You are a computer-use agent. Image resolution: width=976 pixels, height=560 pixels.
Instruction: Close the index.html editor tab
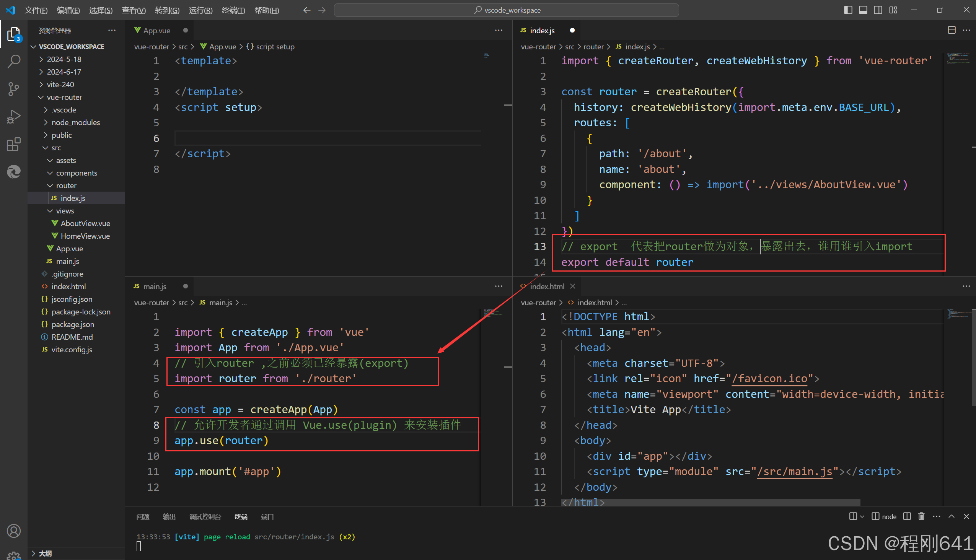pyautogui.click(x=572, y=286)
